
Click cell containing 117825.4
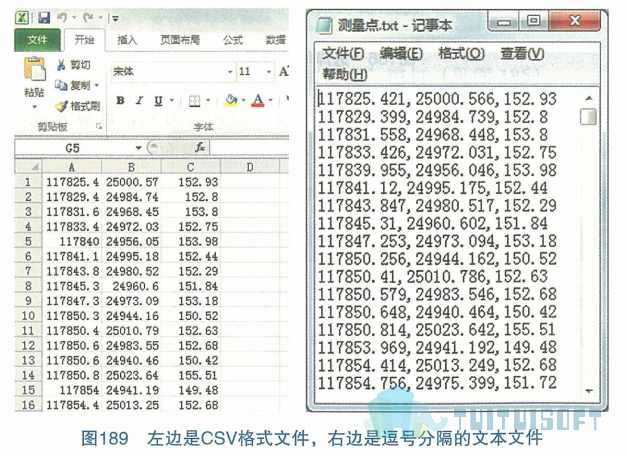point(72,182)
